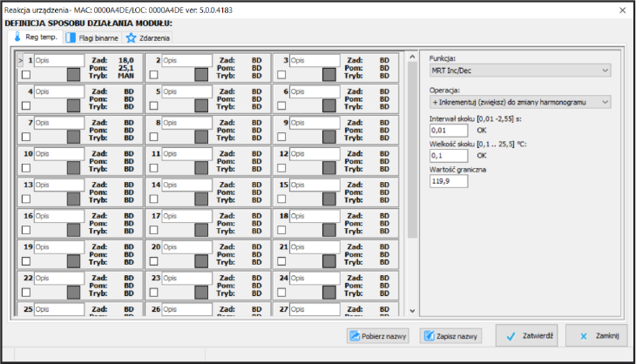
Task: Click the Opis field of regulator 1
Action: 59,60
